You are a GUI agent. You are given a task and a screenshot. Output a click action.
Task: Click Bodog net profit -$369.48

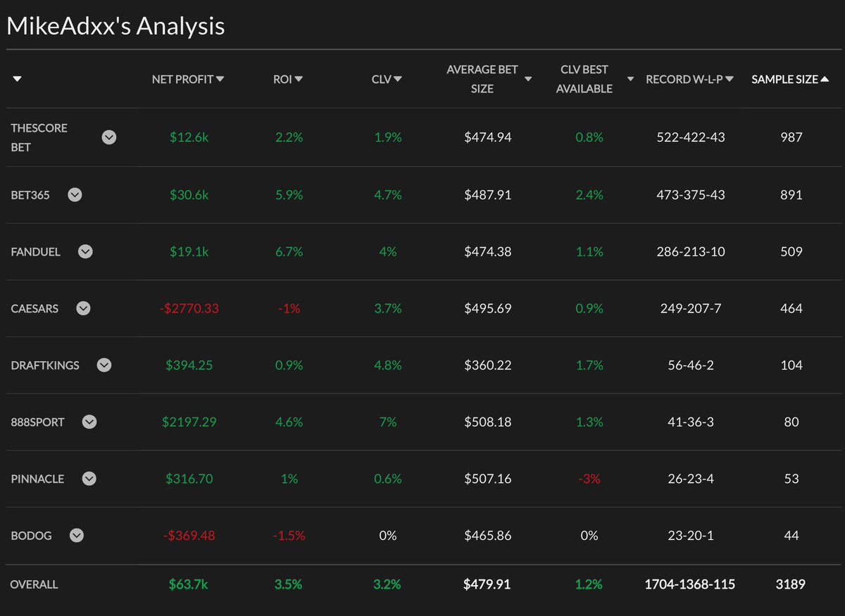189,536
